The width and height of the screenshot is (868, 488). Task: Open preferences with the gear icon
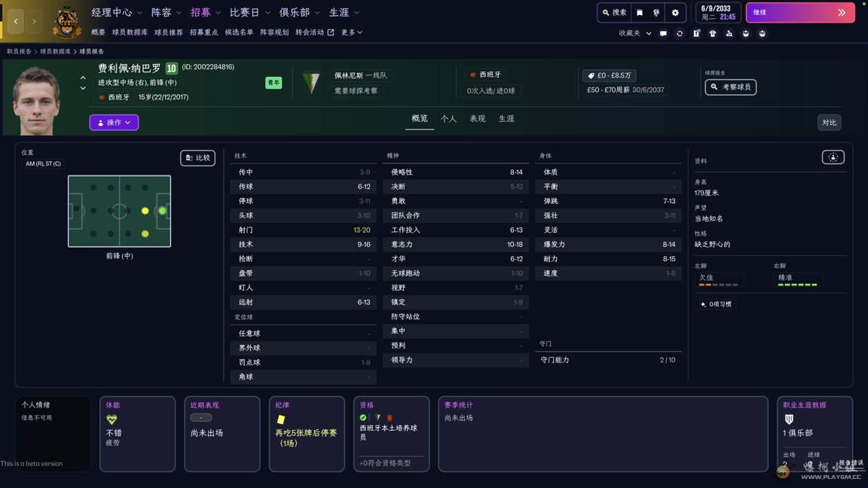pyautogui.click(x=675, y=13)
